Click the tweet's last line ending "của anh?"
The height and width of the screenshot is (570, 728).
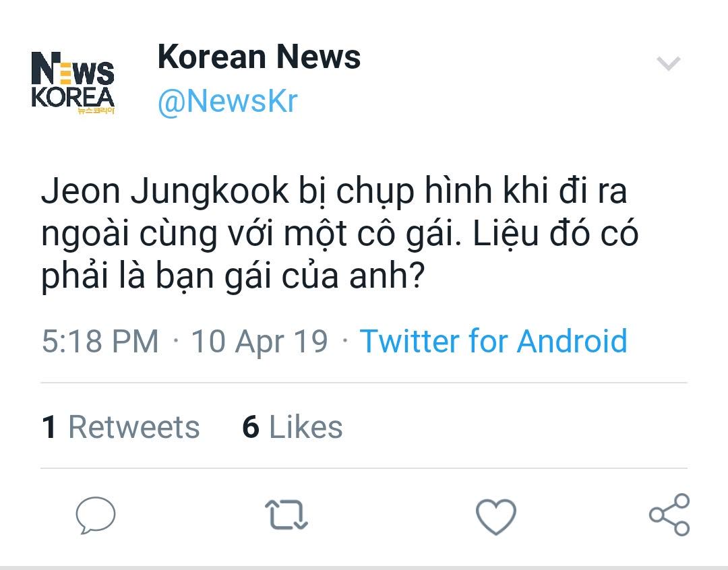point(233,276)
